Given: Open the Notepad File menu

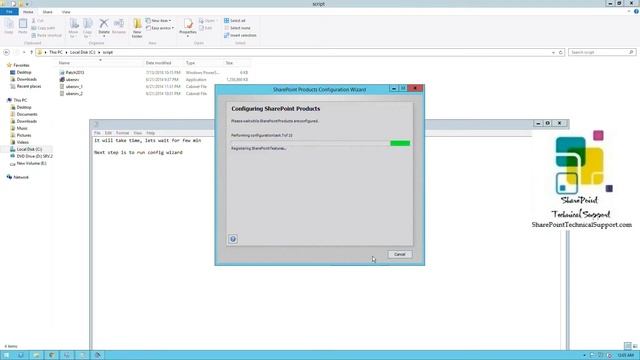Looking at the screenshot, I should click(x=97, y=133).
